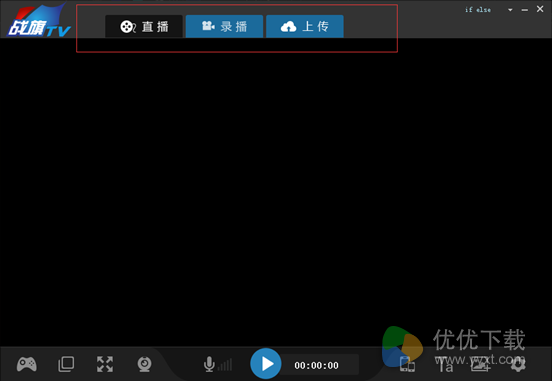Expand the account dropdown arrow
The width and height of the screenshot is (552, 381).
[x=510, y=10]
